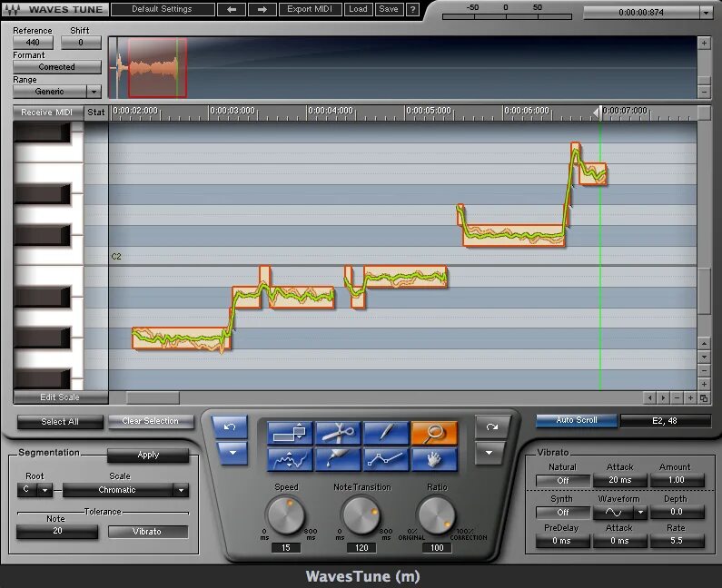Click the timeline at 0:00:05:000

pyautogui.click(x=429, y=111)
